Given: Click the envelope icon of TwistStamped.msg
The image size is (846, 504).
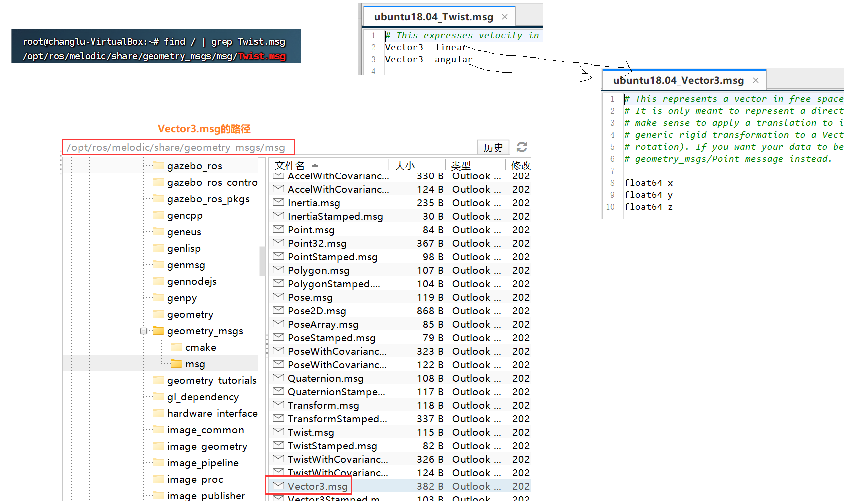Looking at the screenshot, I should [x=278, y=445].
